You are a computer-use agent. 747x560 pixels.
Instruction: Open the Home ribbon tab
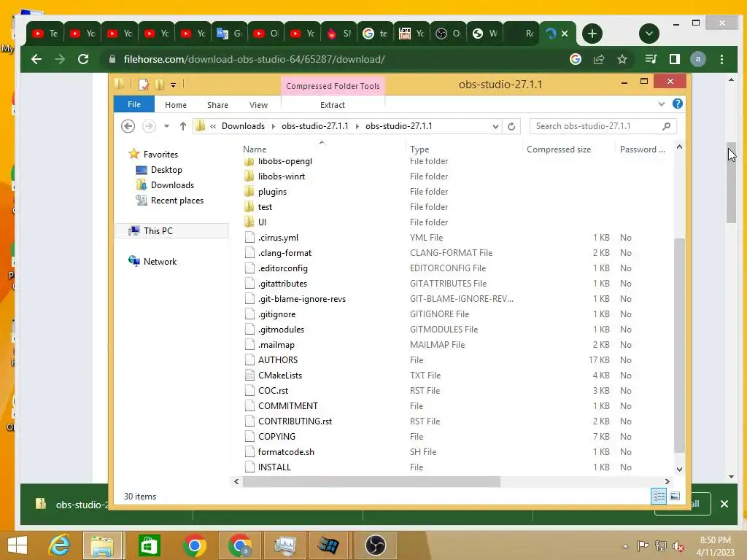[x=175, y=105]
